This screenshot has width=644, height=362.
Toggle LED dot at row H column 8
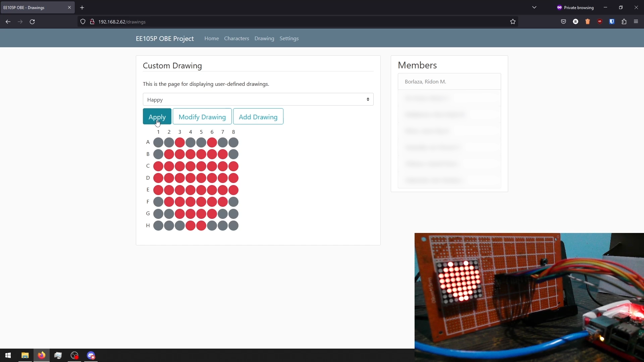pos(233,226)
